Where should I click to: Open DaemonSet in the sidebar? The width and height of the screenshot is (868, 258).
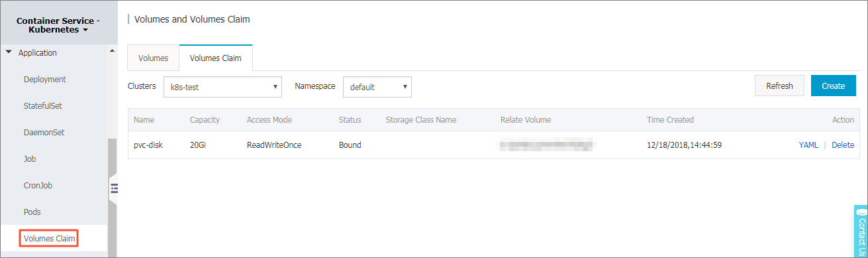pos(44,132)
